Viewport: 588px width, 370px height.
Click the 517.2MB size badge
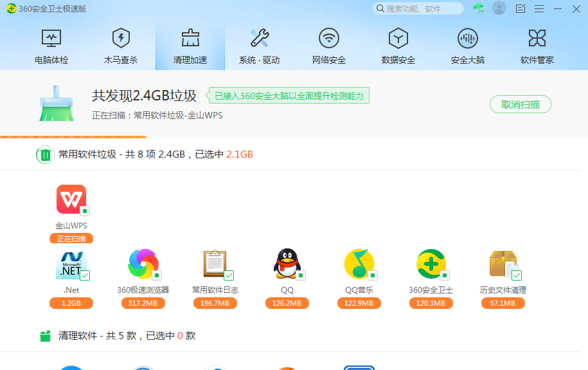[x=143, y=303]
